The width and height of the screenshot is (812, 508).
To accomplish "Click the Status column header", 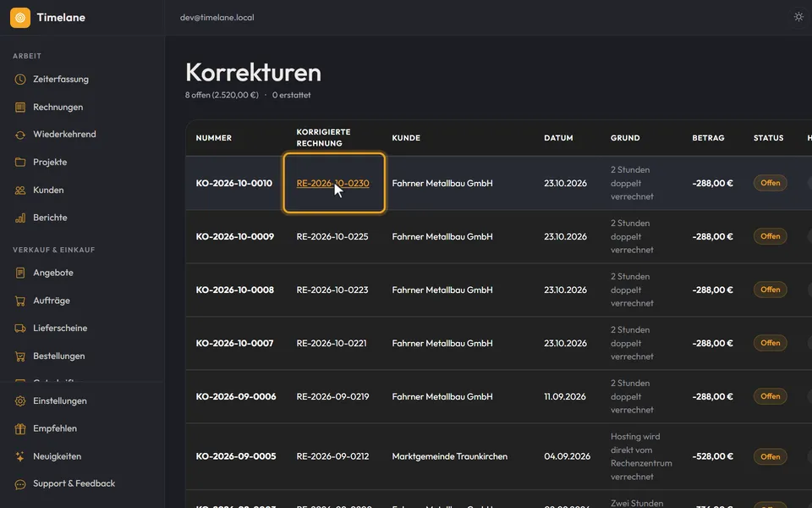I will click(768, 138).
